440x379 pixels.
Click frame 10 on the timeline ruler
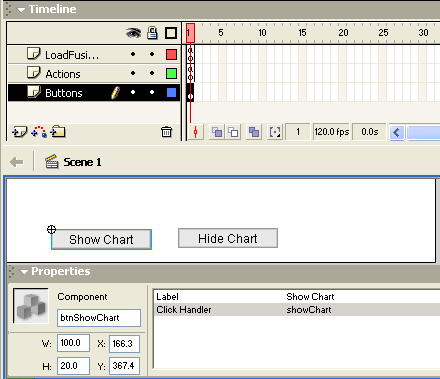coord(262,33)
